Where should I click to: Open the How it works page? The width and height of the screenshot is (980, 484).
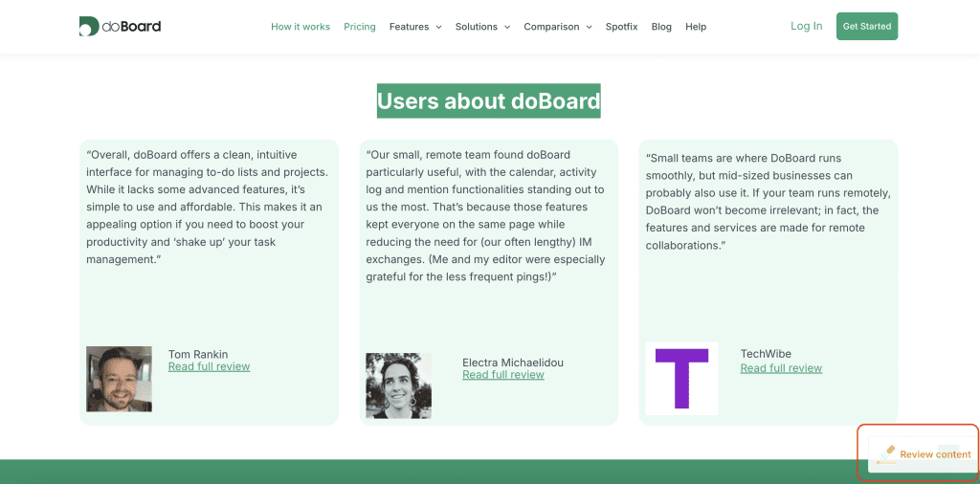point(301,27)
